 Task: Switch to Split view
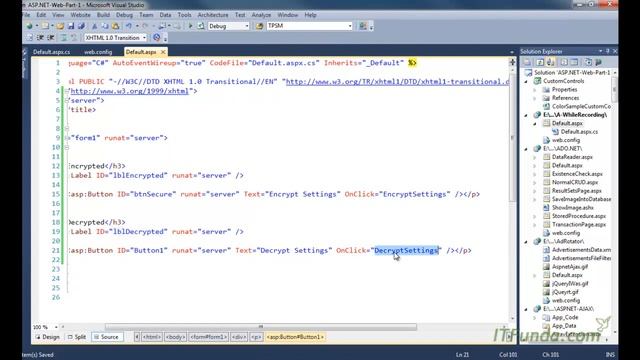pos(77,337)
